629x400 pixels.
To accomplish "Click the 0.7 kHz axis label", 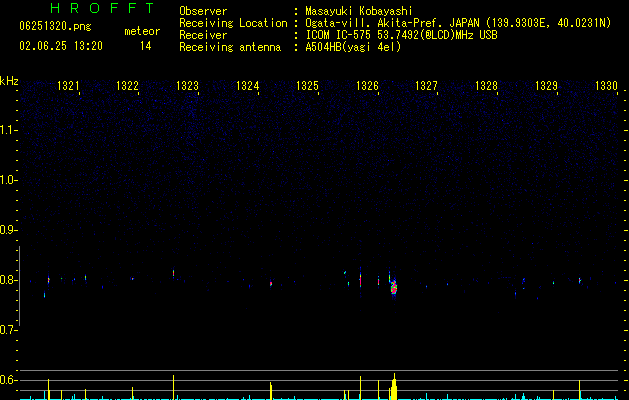I will pos(8,330).
